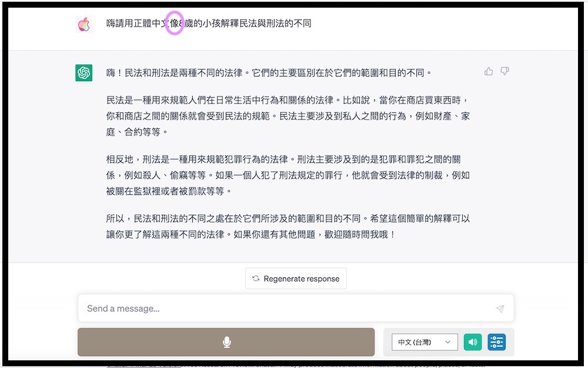Click Regenerate response button
Screen dimensions: 588x368
point(296,279)
